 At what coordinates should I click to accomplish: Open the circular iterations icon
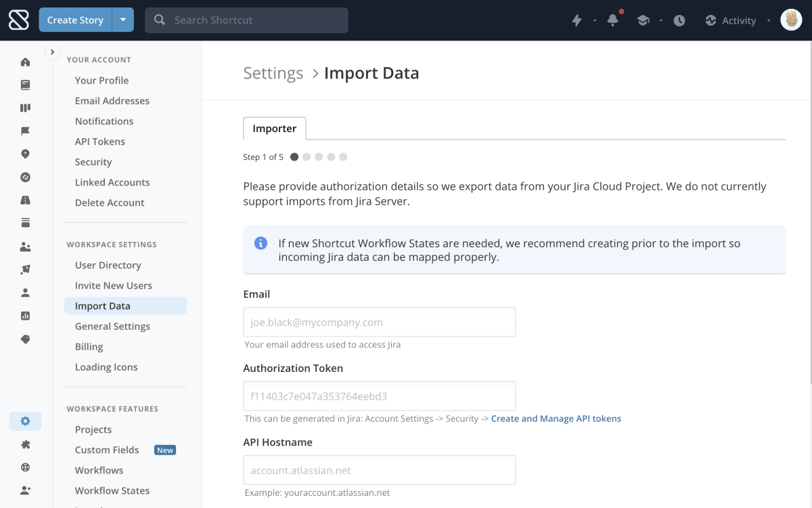tap(26, 177)
